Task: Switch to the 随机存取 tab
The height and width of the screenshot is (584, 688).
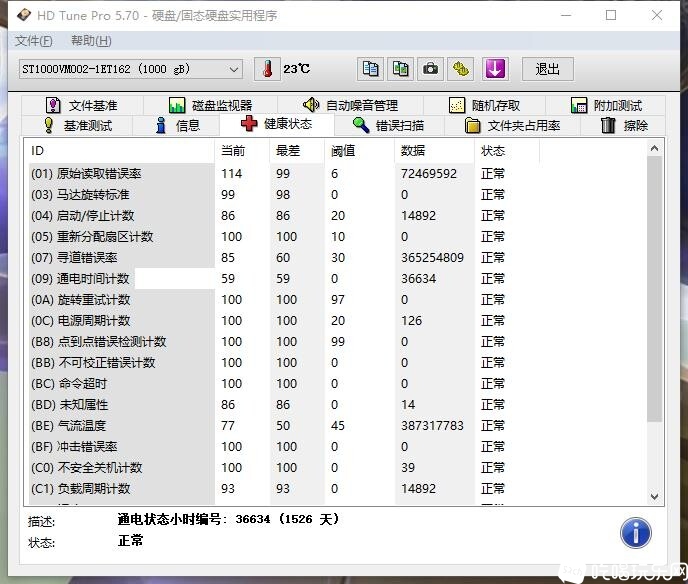Action: pyautogui.click(x=484, y=105)
